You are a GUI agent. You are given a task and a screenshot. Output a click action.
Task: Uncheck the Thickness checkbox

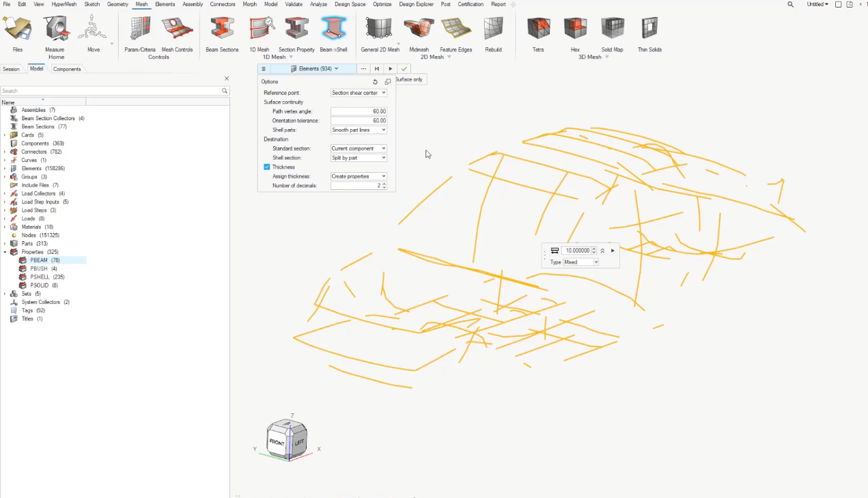(267, 167)
